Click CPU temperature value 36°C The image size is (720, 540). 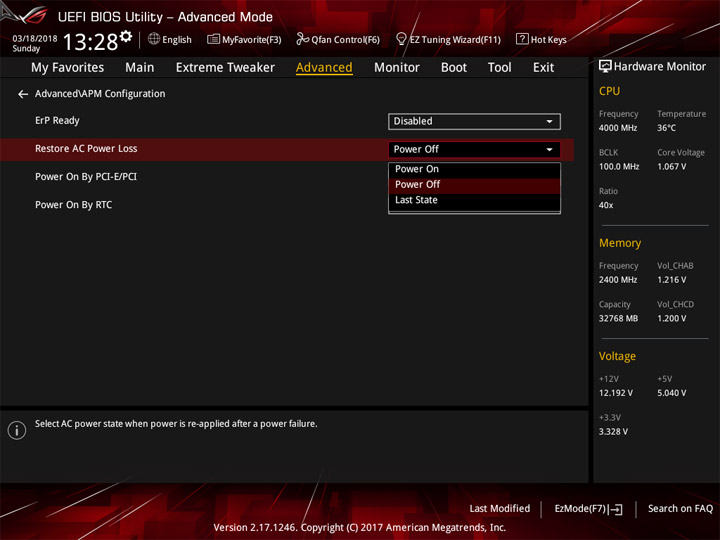click(x=666, y=128)
